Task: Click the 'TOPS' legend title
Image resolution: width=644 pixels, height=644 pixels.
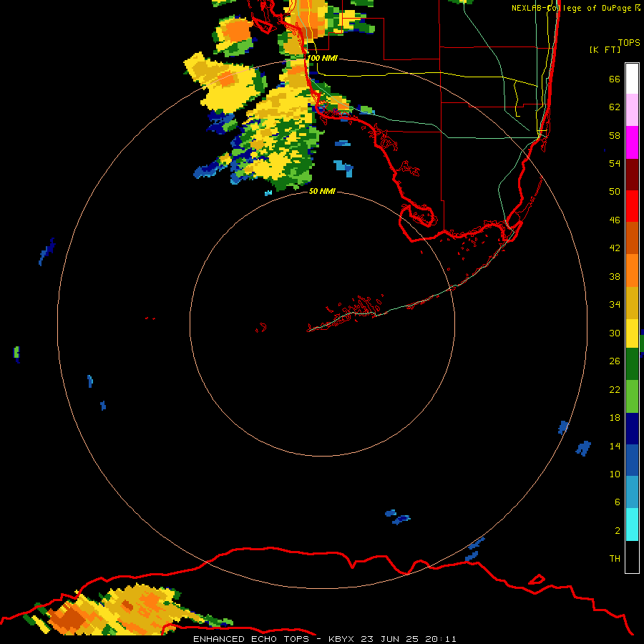Action: pyautogui.click(x=629, y=43)
